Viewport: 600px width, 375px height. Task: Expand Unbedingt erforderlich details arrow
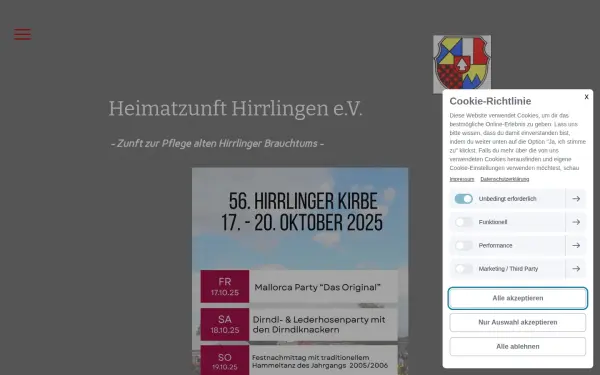pos(576,199)
